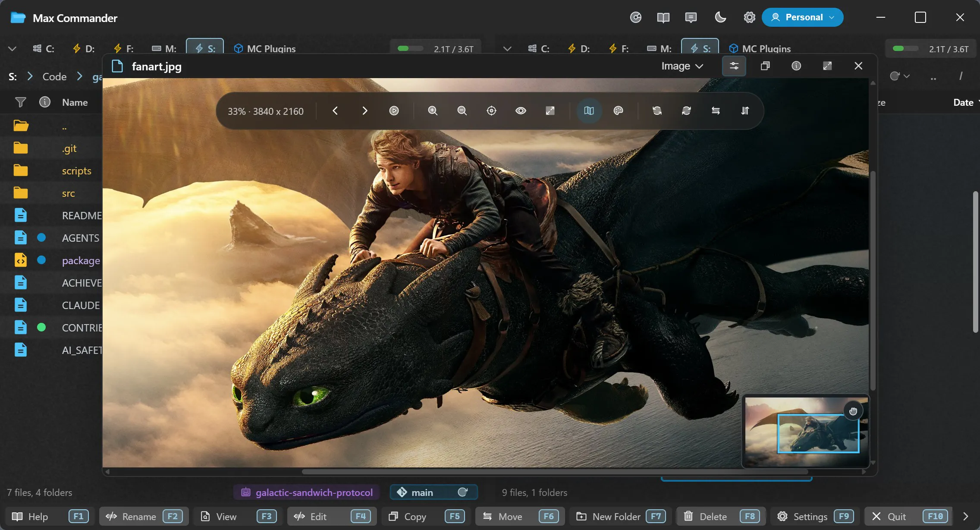Rotate image clockwise

[686, 111]
